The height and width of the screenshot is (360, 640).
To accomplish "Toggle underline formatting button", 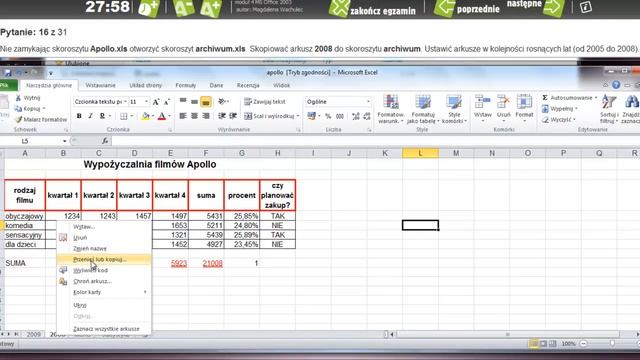I will (x=102, y=116).
